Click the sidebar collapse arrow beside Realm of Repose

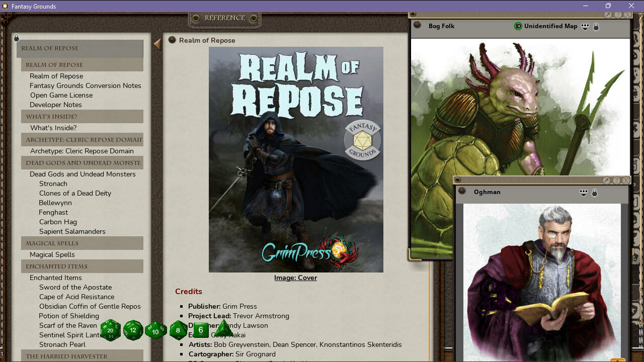[156, 44]
